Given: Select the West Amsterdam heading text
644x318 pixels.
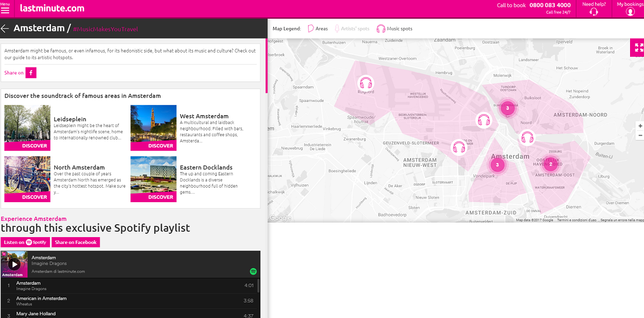Looking at the screenshot, I should (x=204, y=116).
